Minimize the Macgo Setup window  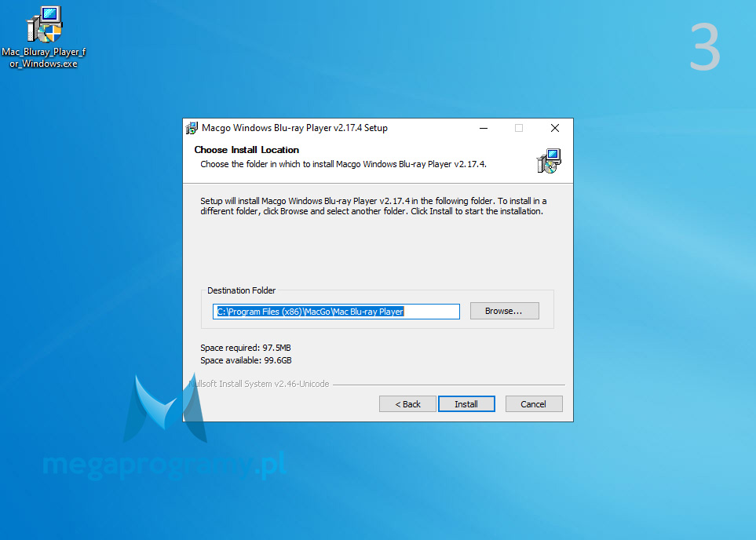click(x=483, y=128)
